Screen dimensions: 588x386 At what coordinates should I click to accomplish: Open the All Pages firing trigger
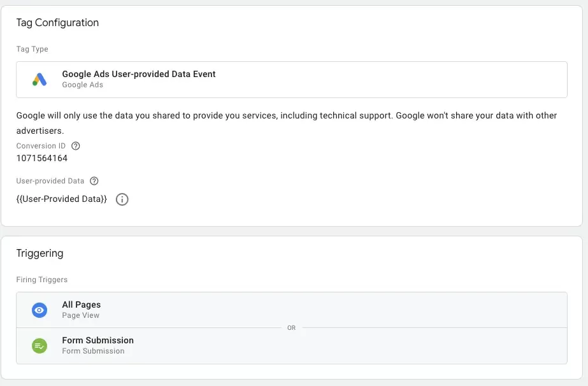292,310
